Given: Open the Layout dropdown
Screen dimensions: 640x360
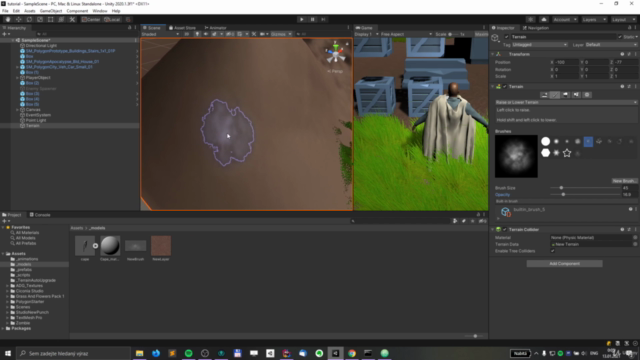Looking at the screenshot, I should pos(623,19).
